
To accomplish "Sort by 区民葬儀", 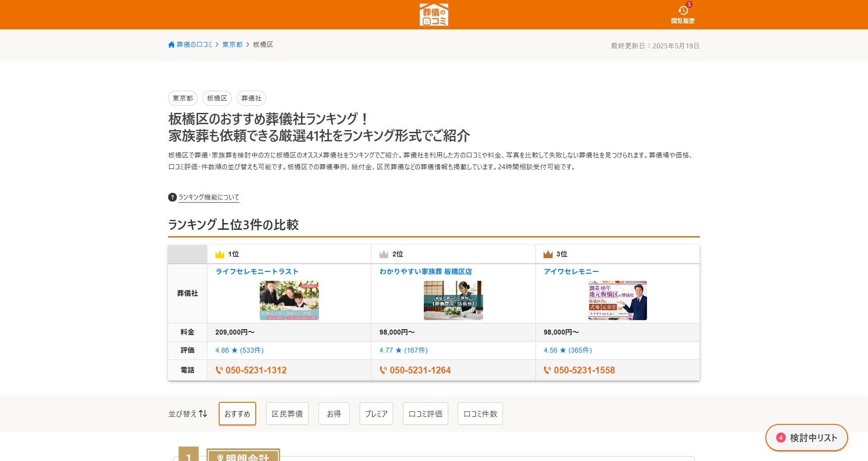I will (x=287, y=414).
